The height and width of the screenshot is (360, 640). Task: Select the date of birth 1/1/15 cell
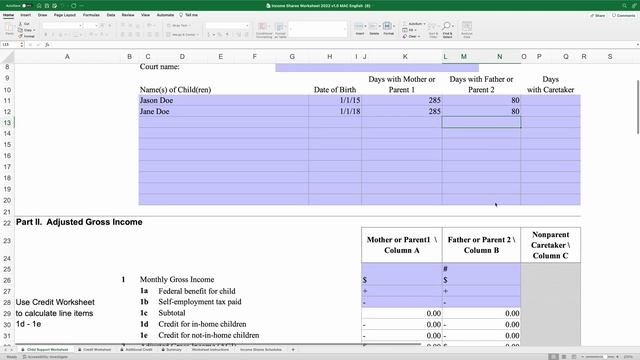pos(335,100)
